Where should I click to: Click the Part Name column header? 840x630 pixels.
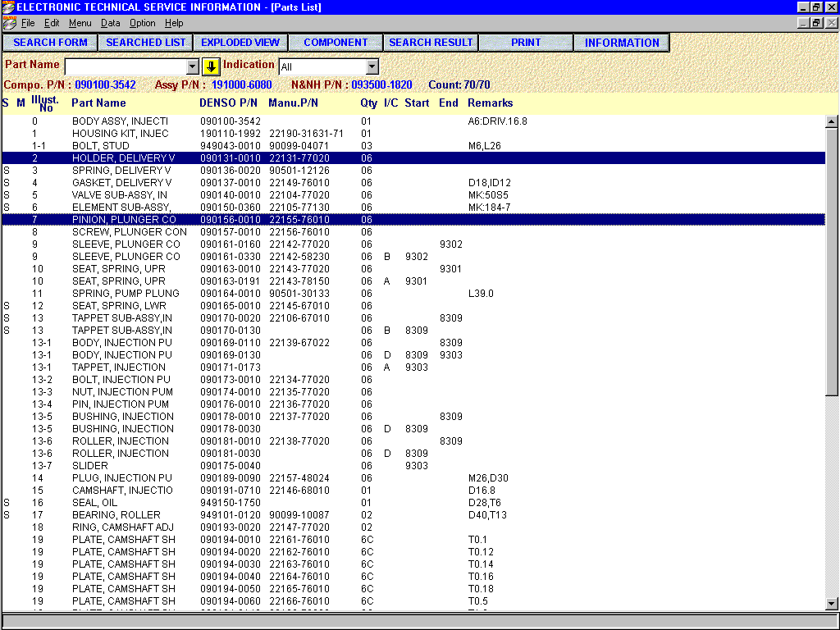[x=98, y=103]
